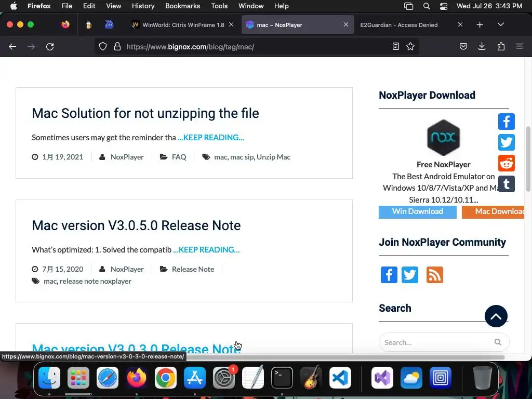Open NoxPlayer author link on 2021 post
Image resolution: width=532 pixels, height=399 pixels.
(x=127, y=157)
